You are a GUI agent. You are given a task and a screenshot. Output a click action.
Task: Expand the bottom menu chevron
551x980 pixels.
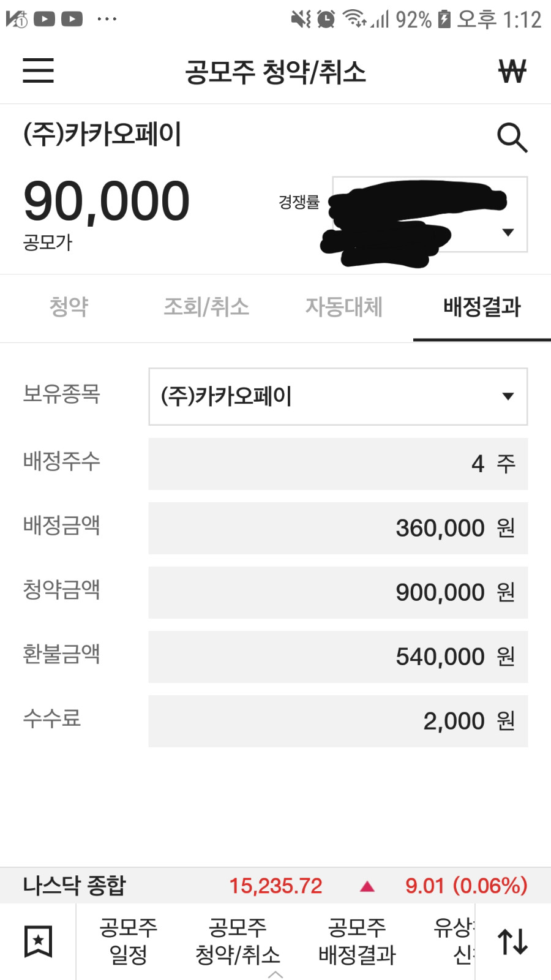click(275, 974)
